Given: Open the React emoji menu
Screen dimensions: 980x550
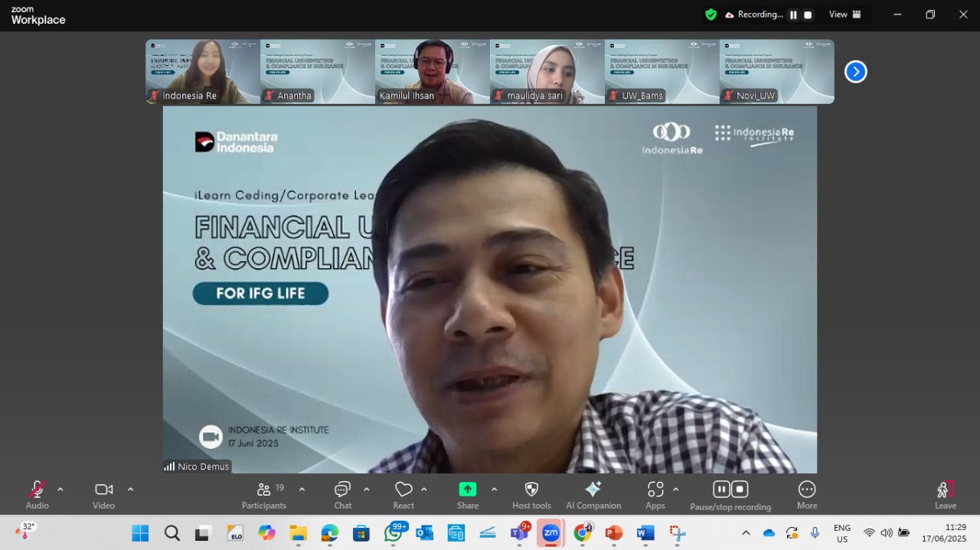Looking at the screenshot, I should point(403,496).
